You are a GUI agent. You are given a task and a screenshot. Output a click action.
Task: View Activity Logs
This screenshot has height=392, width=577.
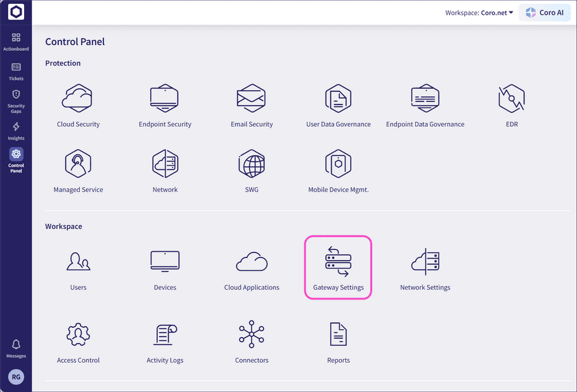click(x=165, y=336)
